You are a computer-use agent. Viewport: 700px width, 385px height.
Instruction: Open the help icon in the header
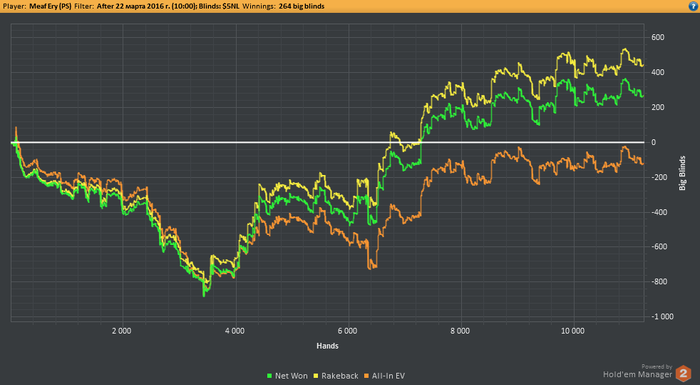[x=694, y=6]
